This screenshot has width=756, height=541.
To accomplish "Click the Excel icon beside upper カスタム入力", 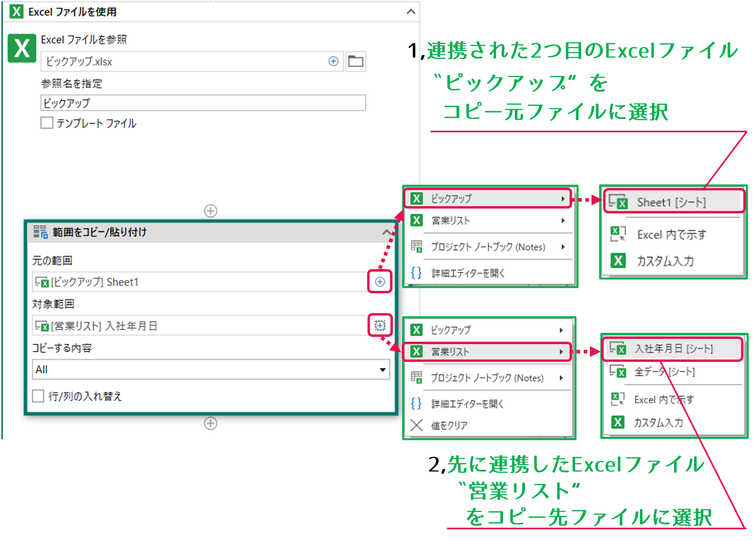I will [618, 261].
